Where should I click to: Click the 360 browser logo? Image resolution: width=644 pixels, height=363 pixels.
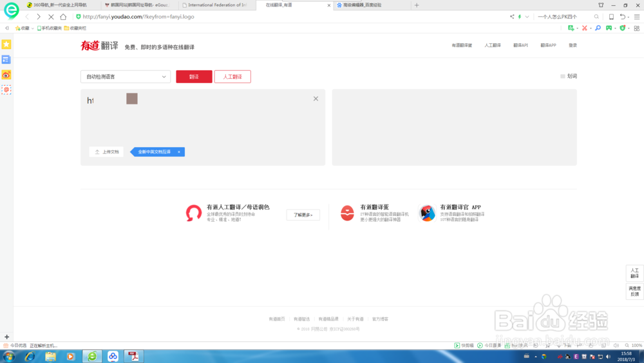[11, 10]
